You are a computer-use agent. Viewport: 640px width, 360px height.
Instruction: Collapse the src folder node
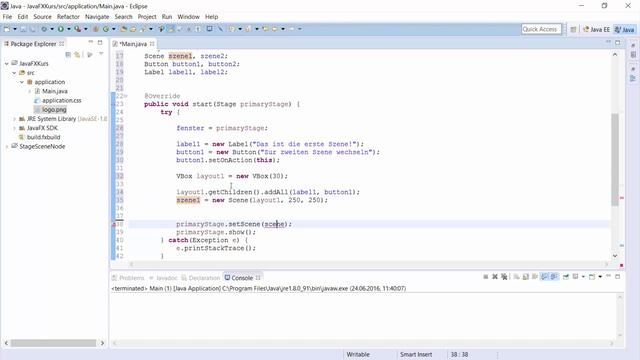(14, 73)
